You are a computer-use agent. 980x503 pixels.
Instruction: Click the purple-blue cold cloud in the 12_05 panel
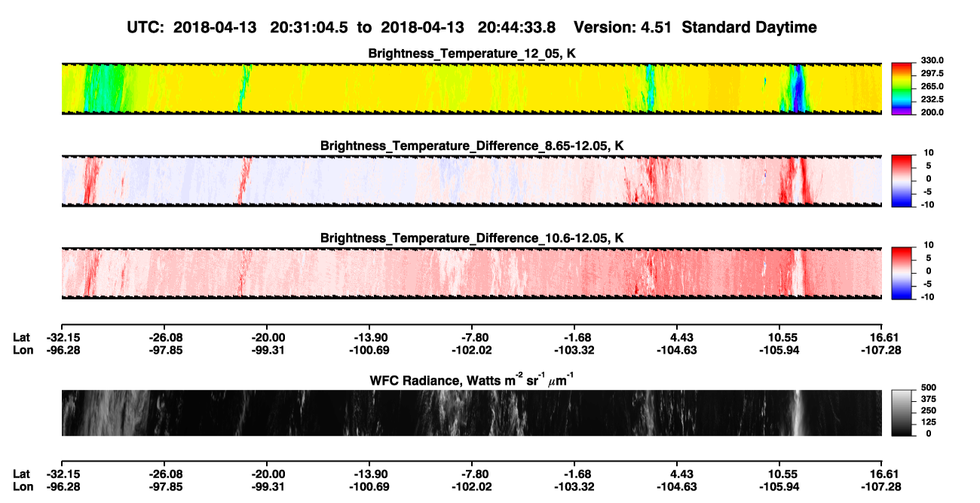[798, 89]
